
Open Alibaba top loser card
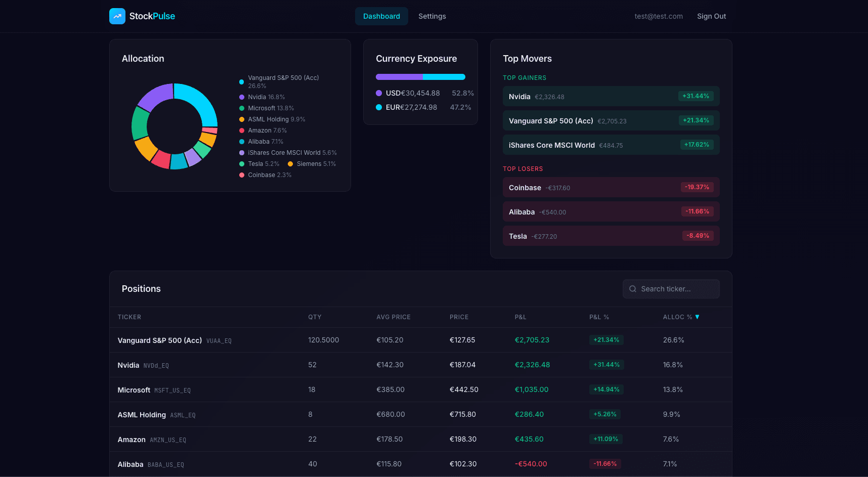(611, 211)
